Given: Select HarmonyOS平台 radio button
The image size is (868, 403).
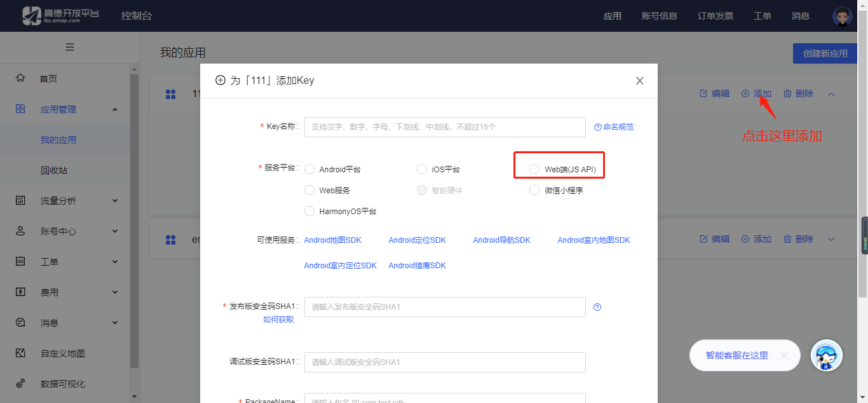Looking at the screenshot, I should coord(309,211).
